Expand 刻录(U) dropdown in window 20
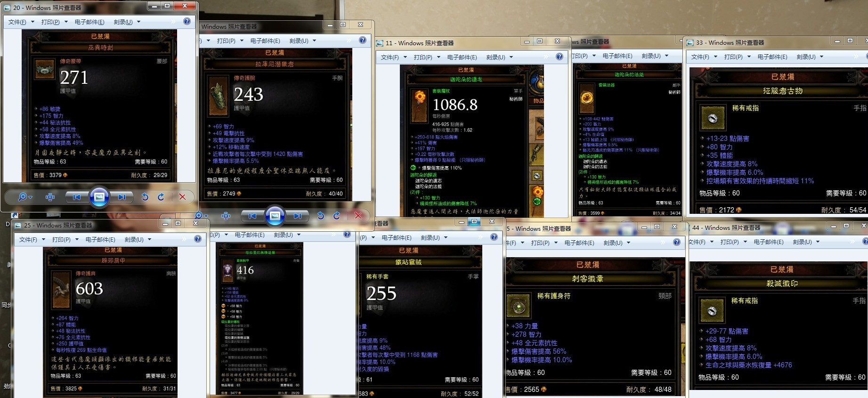868x398 pixels. 138,22
